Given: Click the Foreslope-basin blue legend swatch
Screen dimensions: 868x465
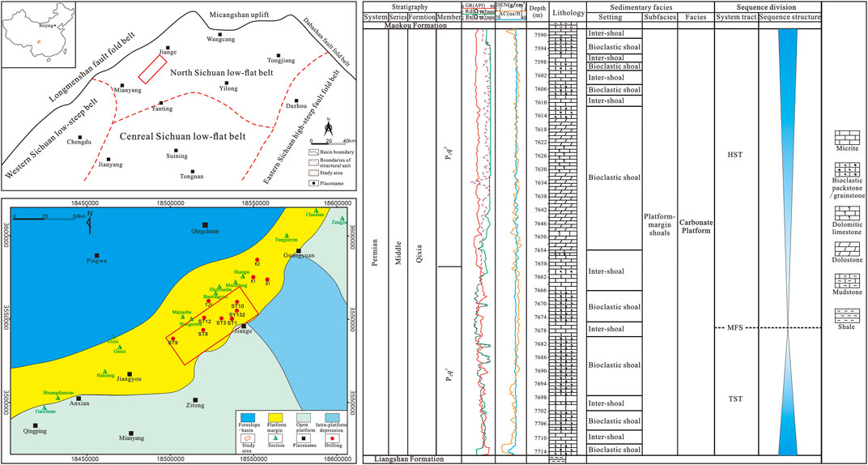Looking at the screenshot, I should coord(248,418).
